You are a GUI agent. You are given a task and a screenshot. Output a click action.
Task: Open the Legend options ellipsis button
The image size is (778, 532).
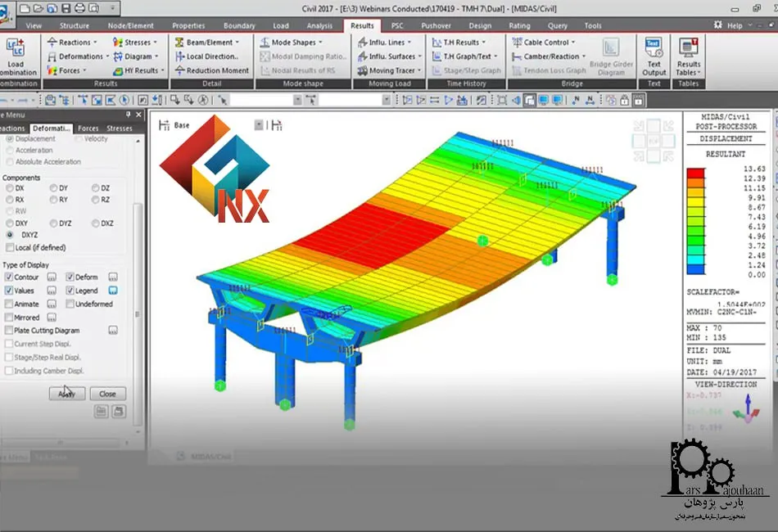114,291
